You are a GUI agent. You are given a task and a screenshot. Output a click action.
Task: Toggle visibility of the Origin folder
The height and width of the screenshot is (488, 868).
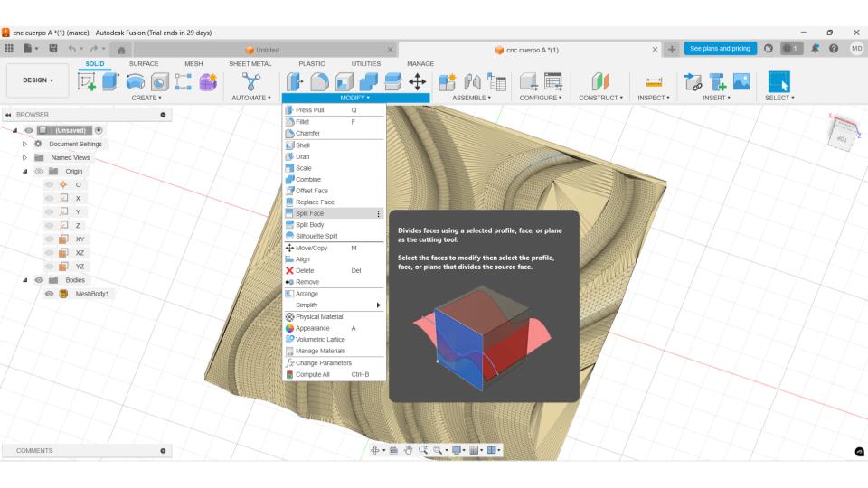39,172
